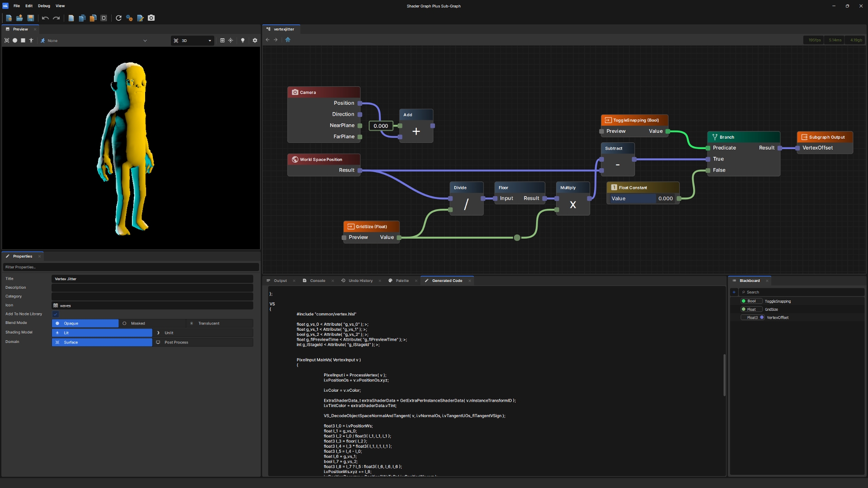The width and height of the screenshot is (868, 488).
Task: Click the Blackboard add plus icon
Action: coord(734,292)
